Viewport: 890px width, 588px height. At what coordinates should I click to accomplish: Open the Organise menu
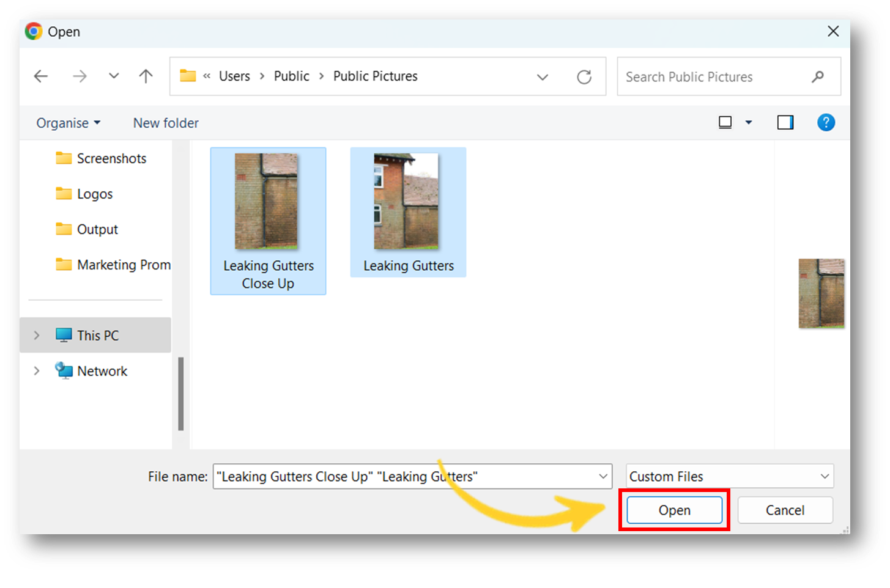pos(67,123)
